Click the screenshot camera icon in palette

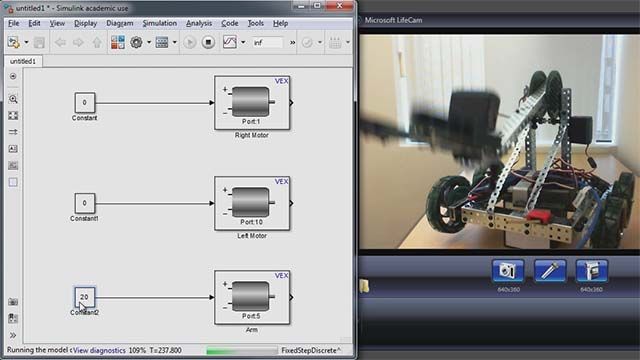pyautogui.click(x=13, y=302)
